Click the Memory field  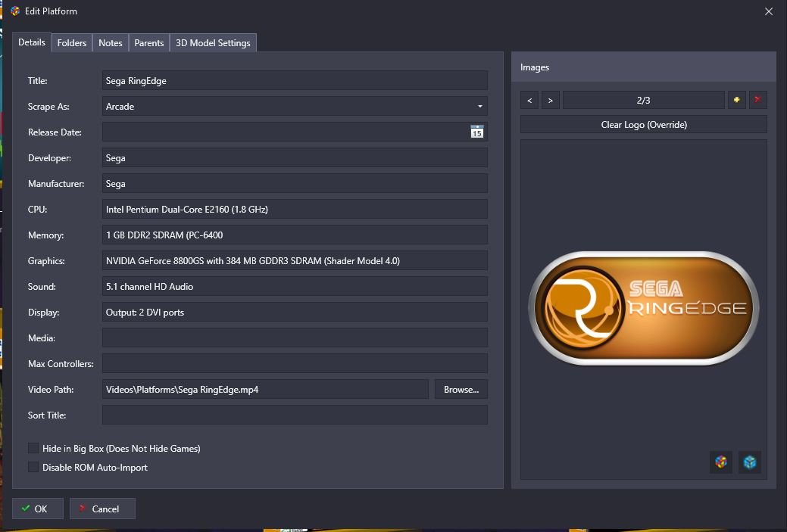[x=295, y=235]
